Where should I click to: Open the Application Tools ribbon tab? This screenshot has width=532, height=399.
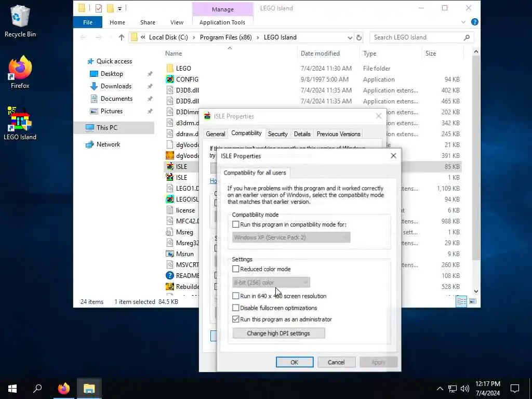[x=222, y=22]
